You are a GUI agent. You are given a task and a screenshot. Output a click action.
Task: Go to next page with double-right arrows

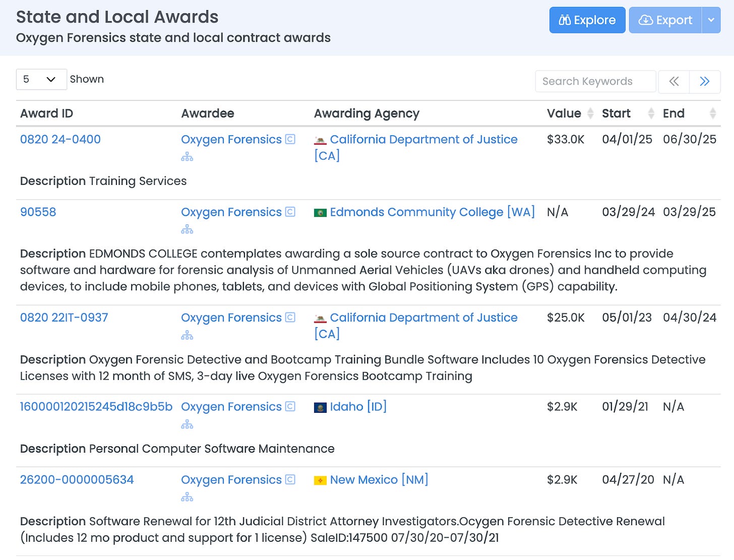(x=705, y=81)
